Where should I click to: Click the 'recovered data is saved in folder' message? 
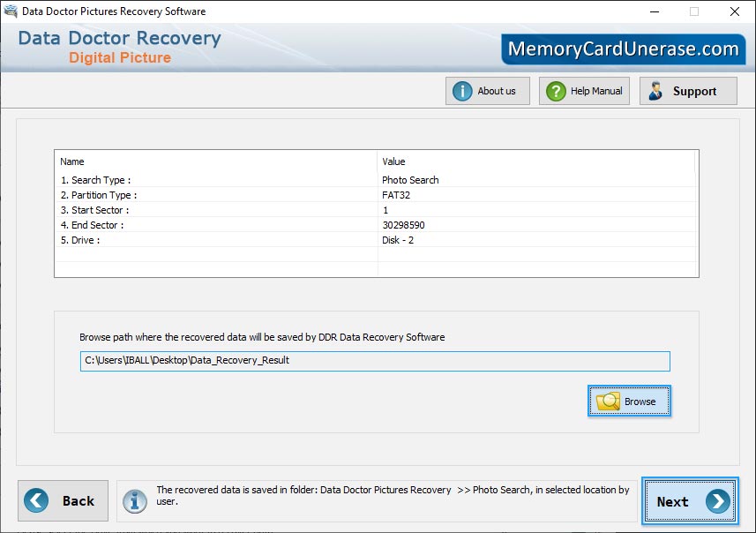[x=393, y=495]
